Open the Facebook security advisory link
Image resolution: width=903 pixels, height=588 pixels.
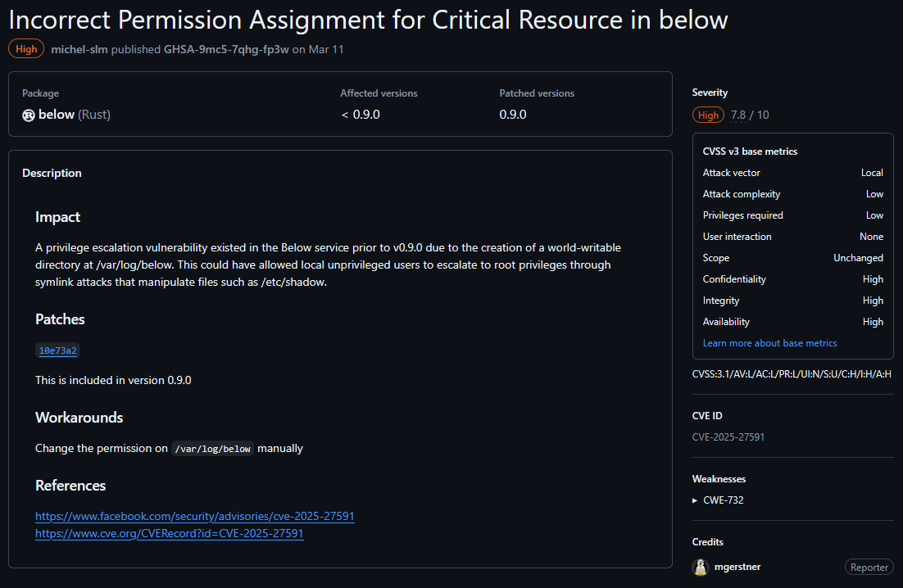click(194, 517)
